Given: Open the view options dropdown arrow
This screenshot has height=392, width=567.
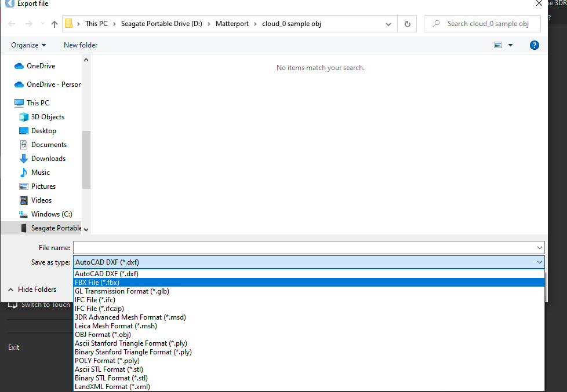Looking at the screenshot, I should (x=511, y=45).
